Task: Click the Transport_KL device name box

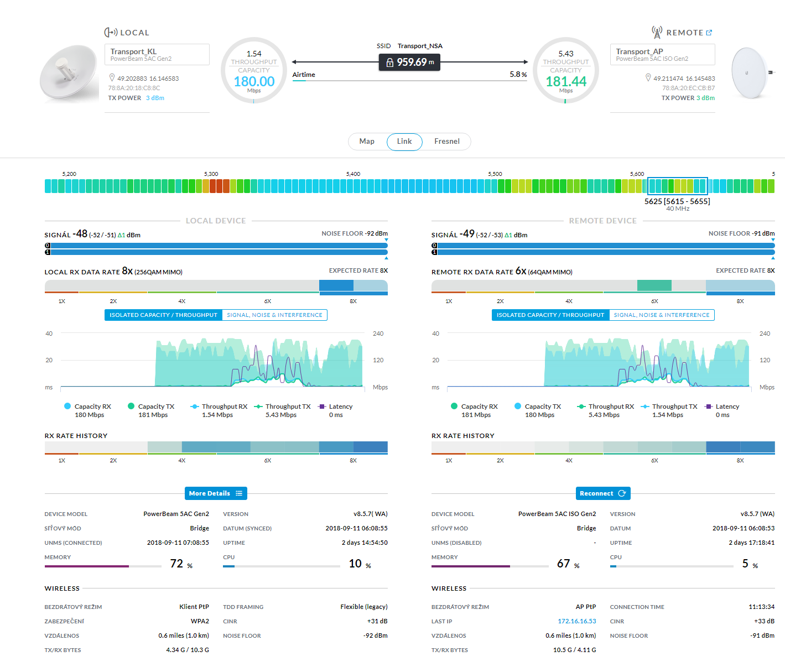Action: 157,54
